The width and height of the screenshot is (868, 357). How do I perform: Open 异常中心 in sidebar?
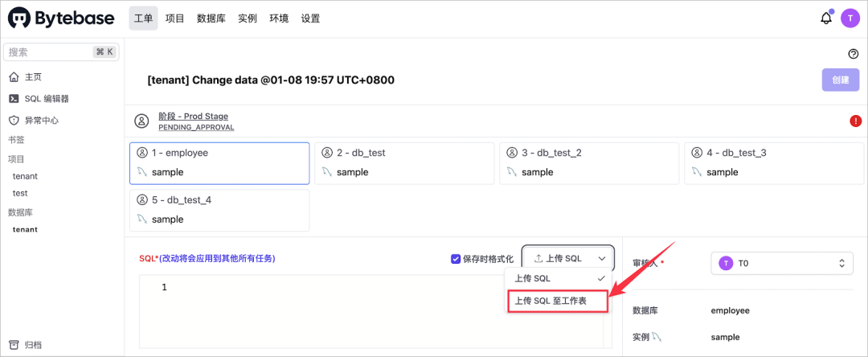click(41, 121)
